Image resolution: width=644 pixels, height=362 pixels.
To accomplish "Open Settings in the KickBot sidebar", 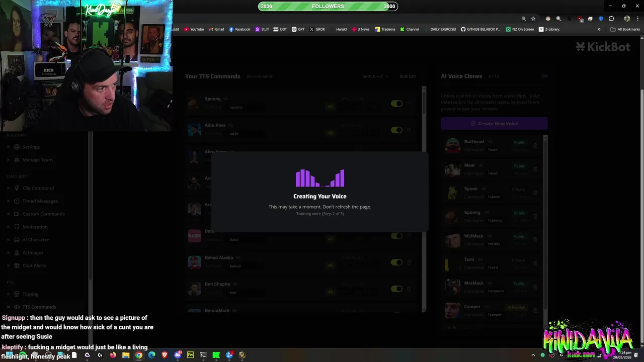I will tap(27, 147).
